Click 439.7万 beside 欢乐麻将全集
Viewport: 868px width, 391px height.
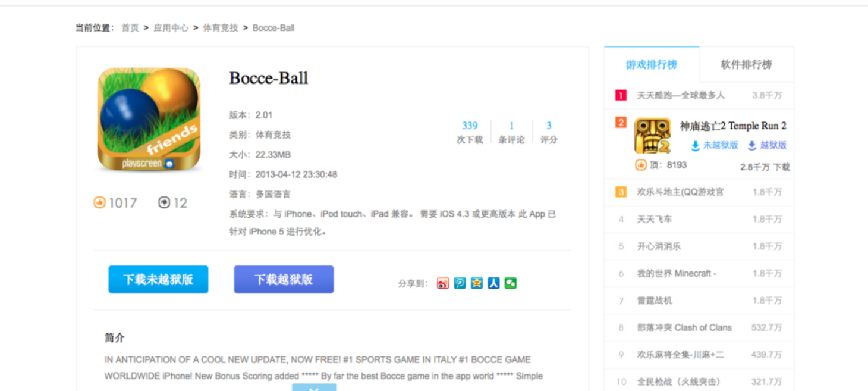(767, 355)
